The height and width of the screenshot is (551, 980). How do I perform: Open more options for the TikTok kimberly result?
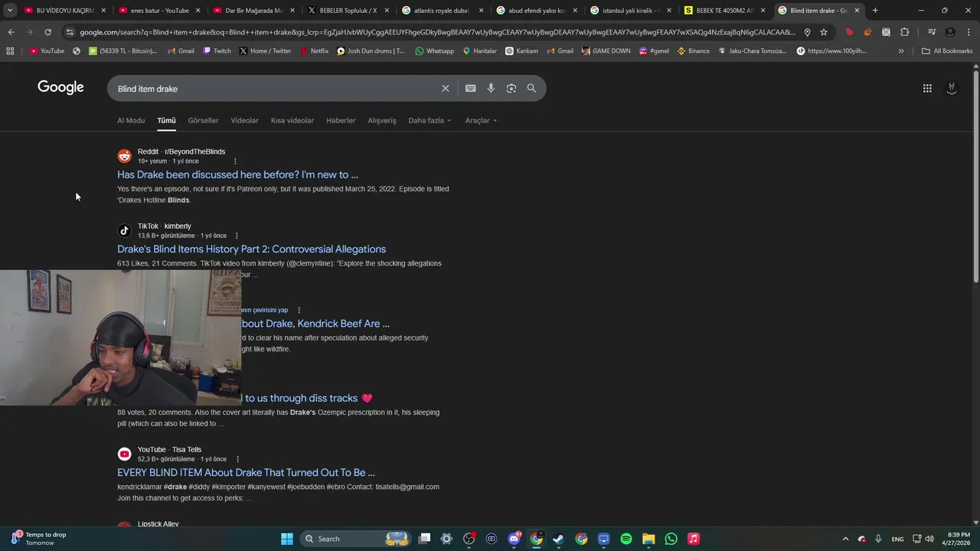237,236
